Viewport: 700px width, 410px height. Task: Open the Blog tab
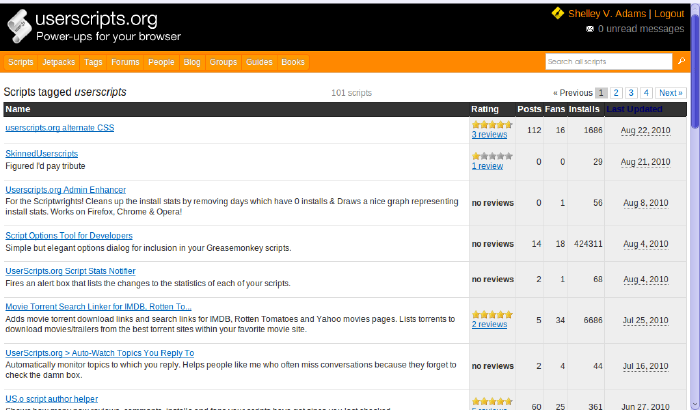coord(192,62)
